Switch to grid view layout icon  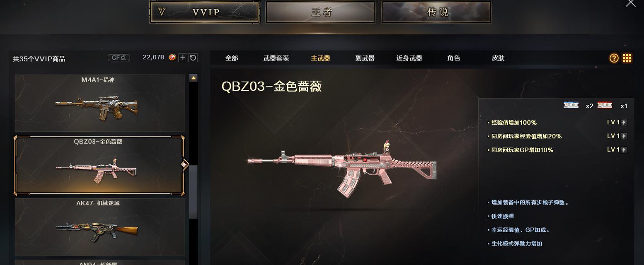(x=627, y=58)
